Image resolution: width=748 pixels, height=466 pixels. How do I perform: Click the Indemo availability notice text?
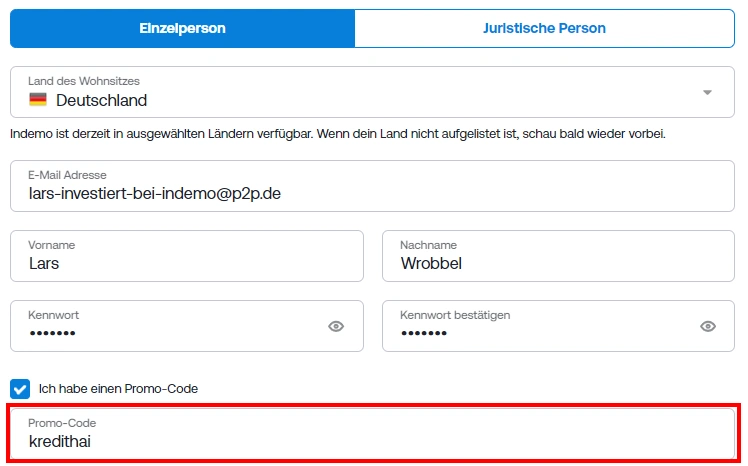(x=338, y=134)
